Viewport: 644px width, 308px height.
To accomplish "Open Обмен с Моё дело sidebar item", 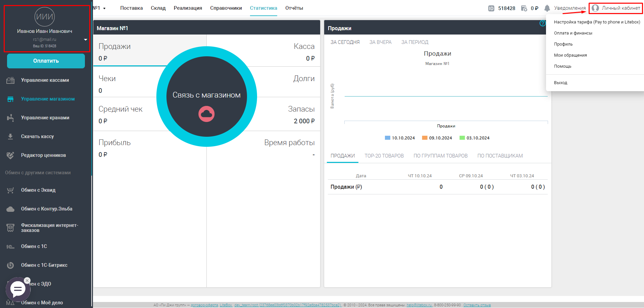I will pyautogui.click(x=42, y=303).
